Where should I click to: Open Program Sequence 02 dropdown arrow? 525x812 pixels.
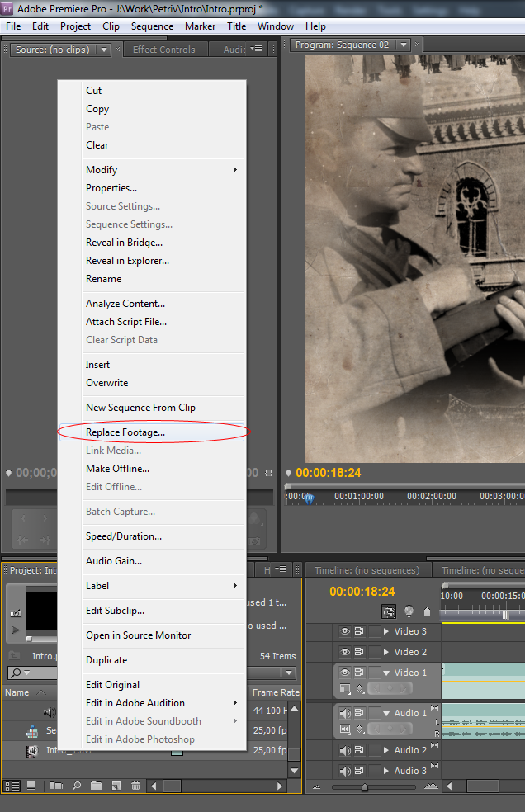click(x=403, y=45)
